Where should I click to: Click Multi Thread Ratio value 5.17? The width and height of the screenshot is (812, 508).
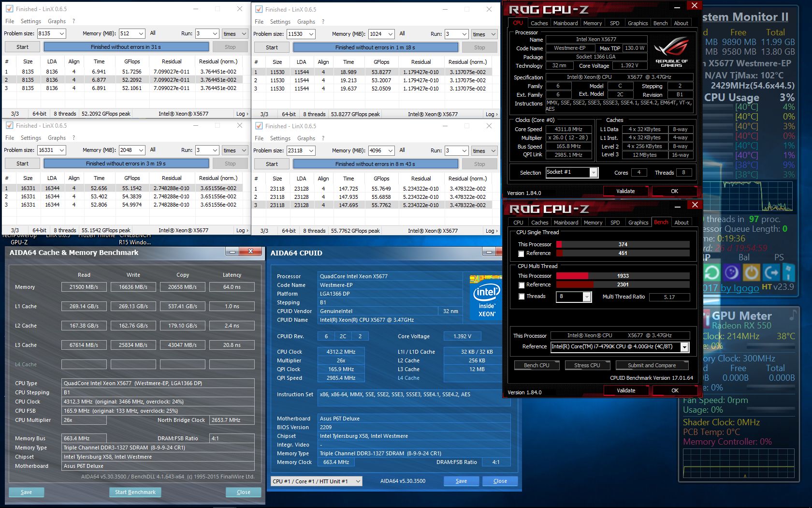click(669, 297)
